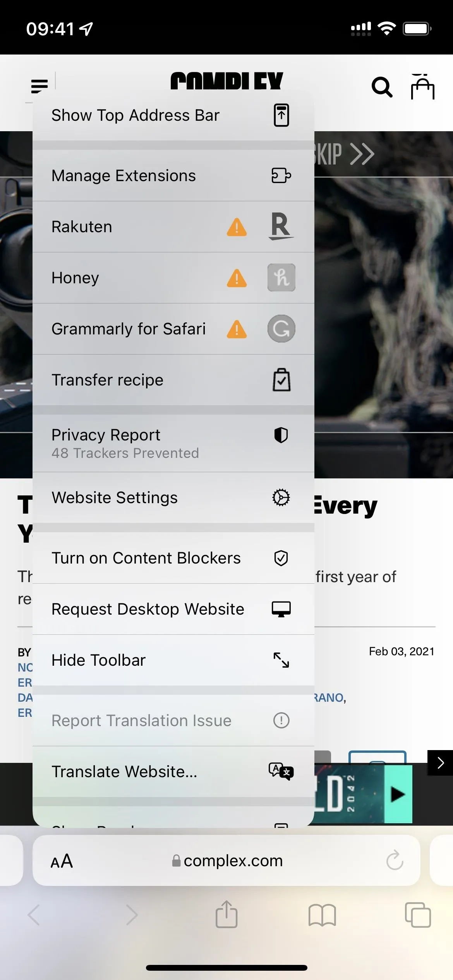Screen dimensions: 453x980
Task: Tap Translate Website option
Action: click(173, 772)
